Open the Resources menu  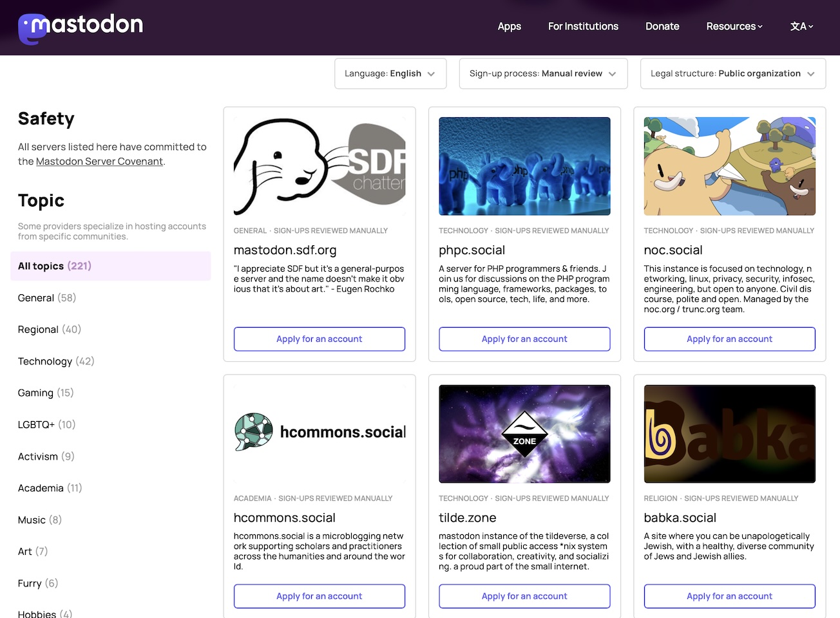pos(734,26)
